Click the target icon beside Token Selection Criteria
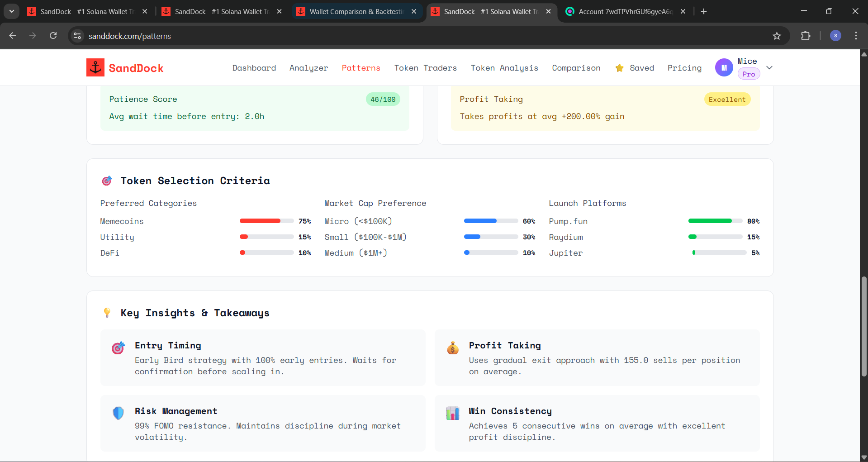This screenshot has height=462, width=868. [x=107, y=181]
